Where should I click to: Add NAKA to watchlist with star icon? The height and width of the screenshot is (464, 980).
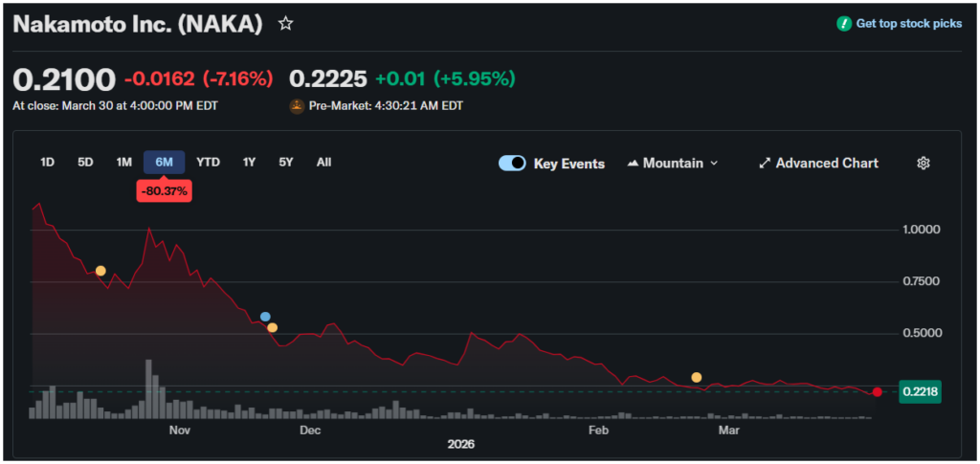285,24
